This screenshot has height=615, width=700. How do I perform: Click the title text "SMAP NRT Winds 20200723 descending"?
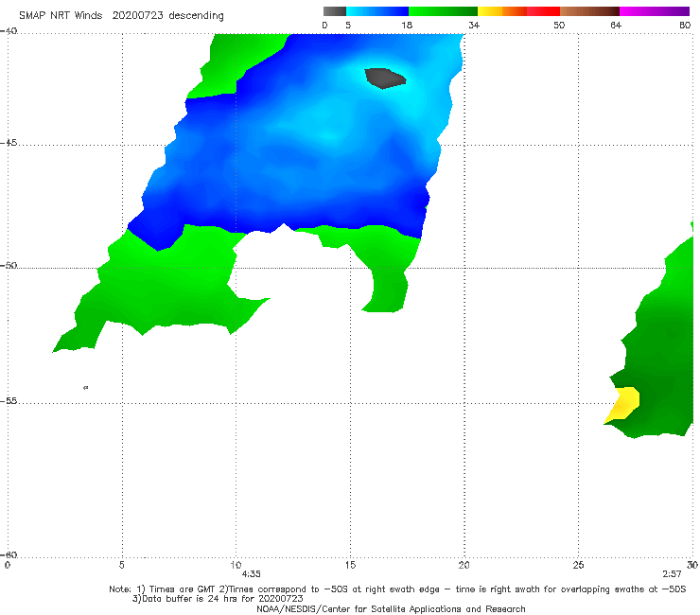tap(121, 16)
